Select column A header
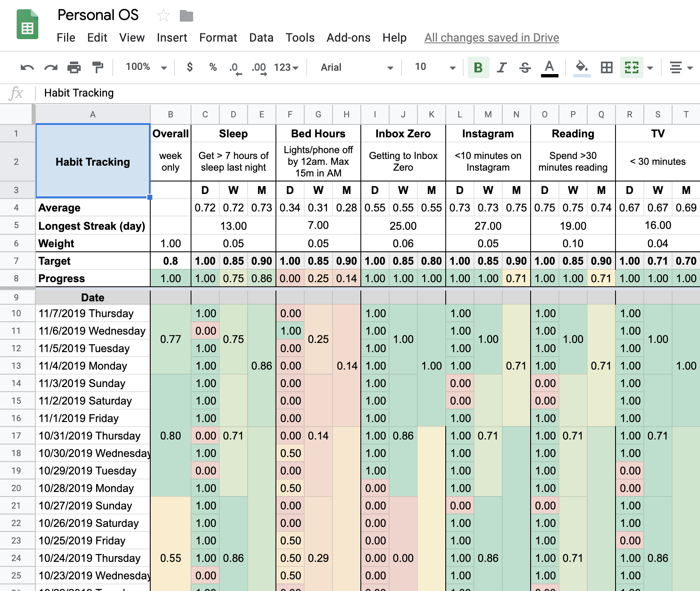 point(93,114)
